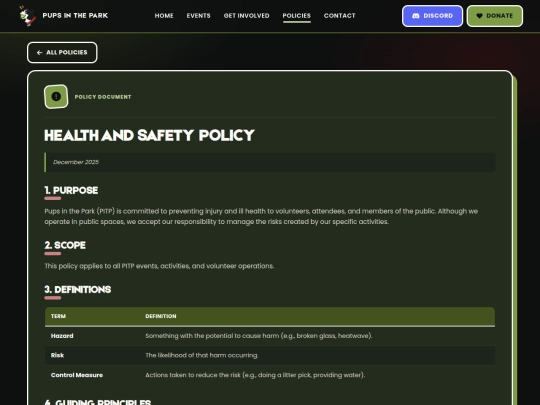This screenshot has width=540, height=405.
Task: Click the Pups in the Park dog logo
Action: click(28, 16)
